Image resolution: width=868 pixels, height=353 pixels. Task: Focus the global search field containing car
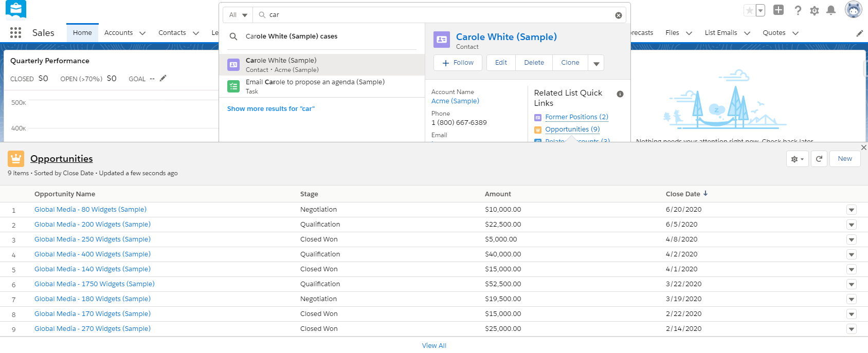(440, 15)
